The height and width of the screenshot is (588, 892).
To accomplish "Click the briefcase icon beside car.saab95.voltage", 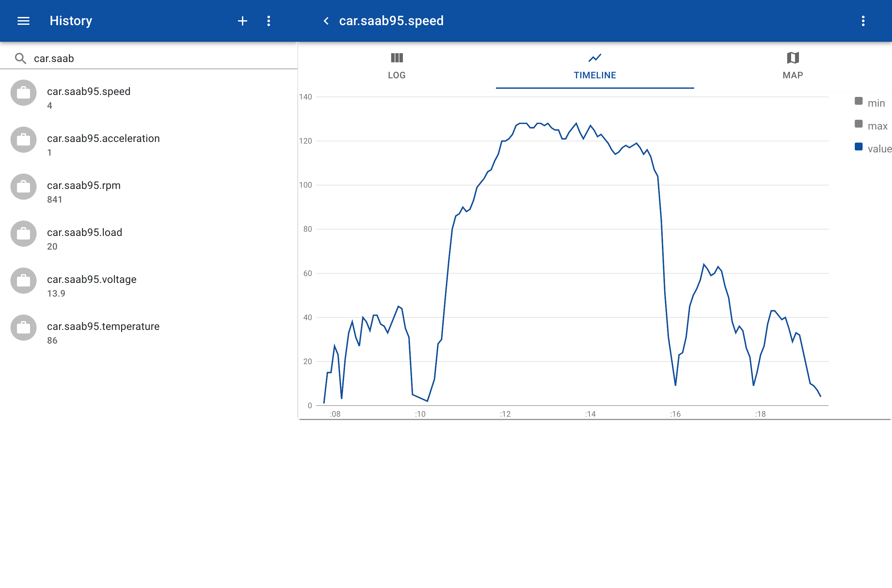I will click(23, 281).
